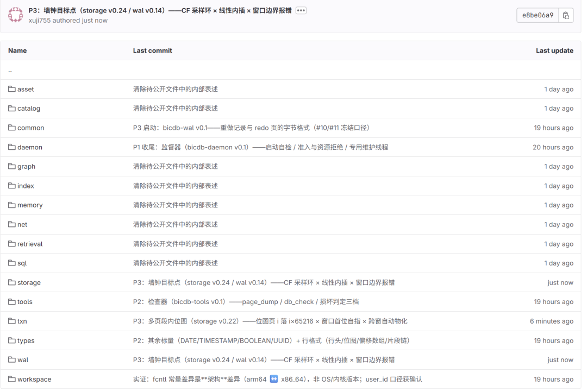Viewport: 587px width, 392px height.
Task: Open the workspace directory name
Action: pyautogui.click(x=34, y=380)
